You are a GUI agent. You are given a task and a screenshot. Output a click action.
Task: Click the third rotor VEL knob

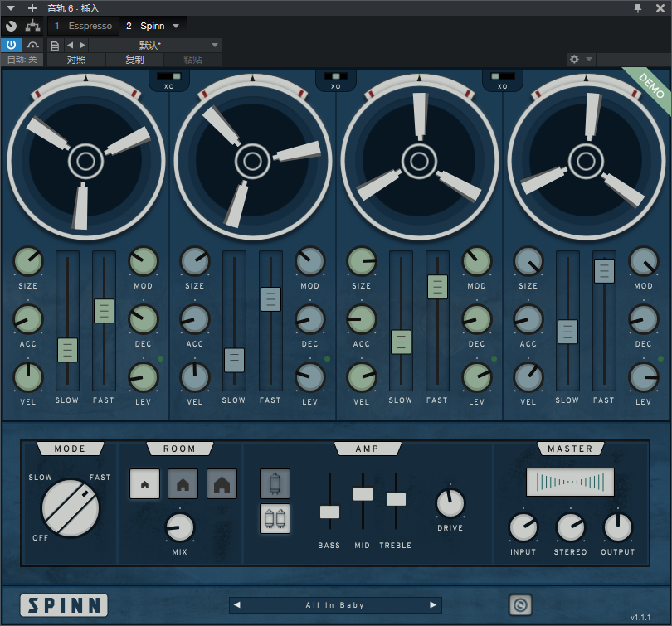pyautogui.click(x=361, y=377)
